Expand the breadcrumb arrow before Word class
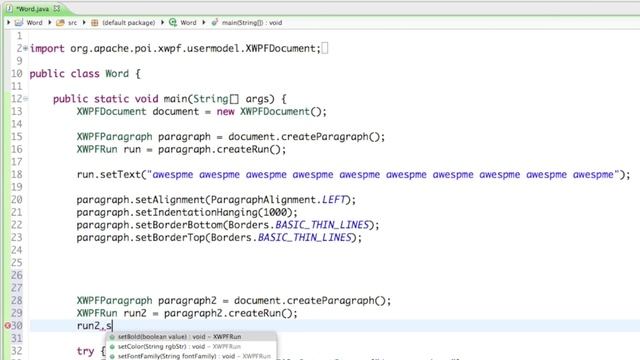640x360 pixels. coord(162,22)
